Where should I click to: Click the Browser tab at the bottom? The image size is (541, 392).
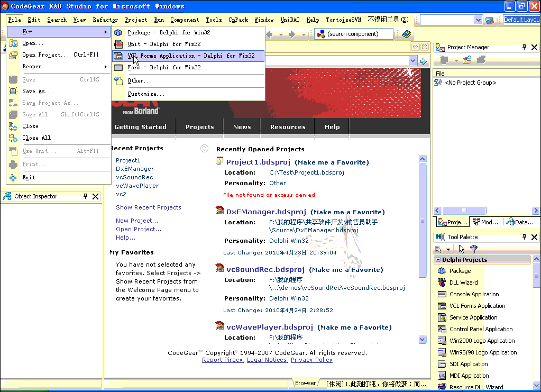[305, 383]
